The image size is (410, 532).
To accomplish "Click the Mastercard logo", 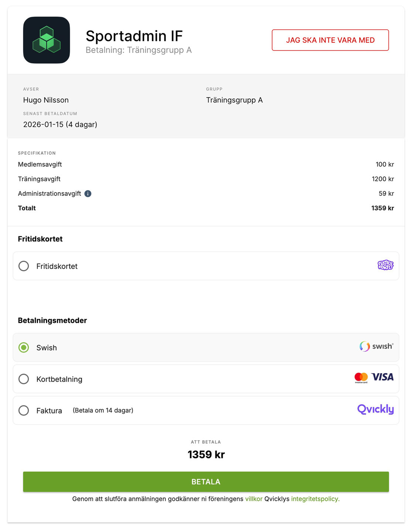I will pos(361,378).
